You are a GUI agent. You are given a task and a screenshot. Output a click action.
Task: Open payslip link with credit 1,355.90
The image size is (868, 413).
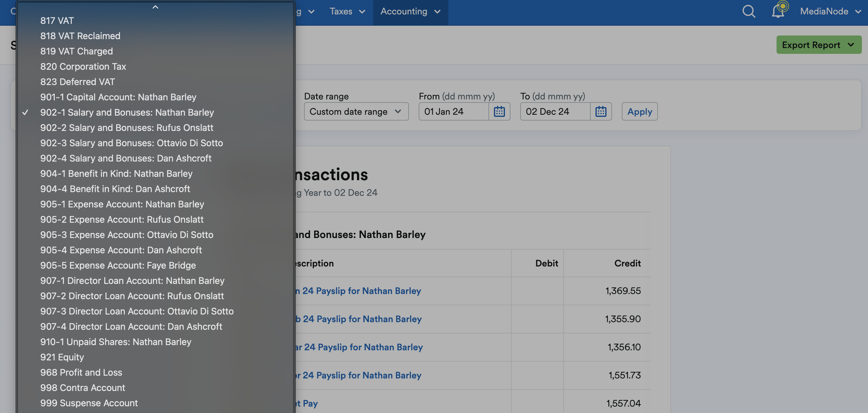tap(358, 319)
